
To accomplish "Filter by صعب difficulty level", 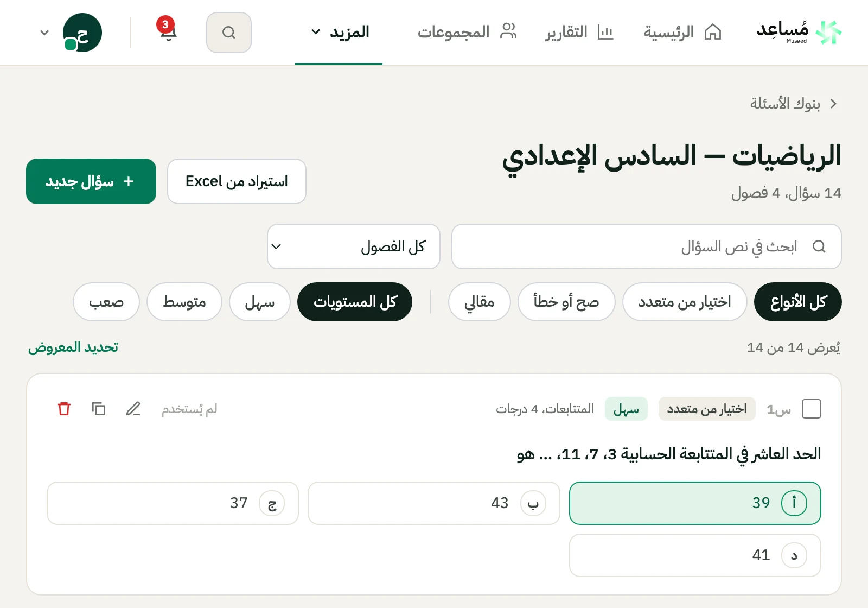I will tap(106, 302).
